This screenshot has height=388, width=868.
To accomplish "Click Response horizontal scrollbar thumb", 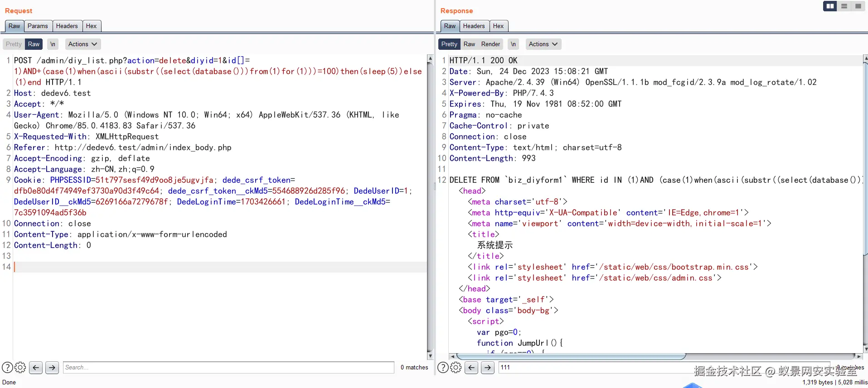I will [571, 356].
